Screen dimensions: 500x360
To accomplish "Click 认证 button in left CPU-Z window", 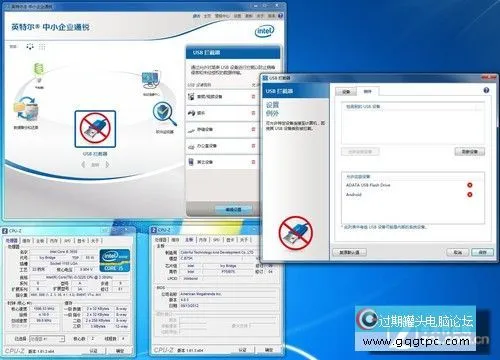I will click(x=94, y=351).
